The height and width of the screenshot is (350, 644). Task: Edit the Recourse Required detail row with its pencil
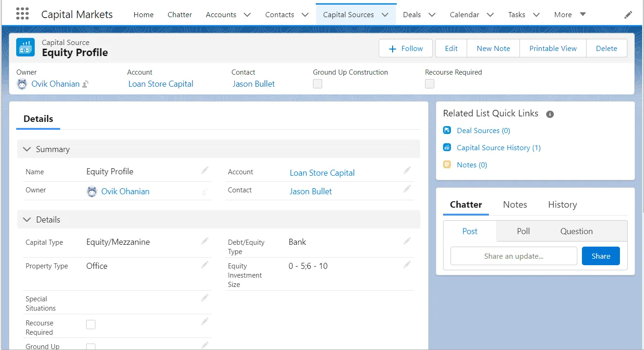[205, 322]
